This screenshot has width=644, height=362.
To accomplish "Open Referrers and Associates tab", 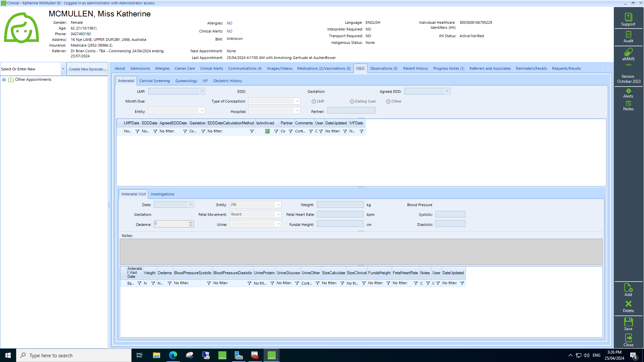I will [490, 69].
